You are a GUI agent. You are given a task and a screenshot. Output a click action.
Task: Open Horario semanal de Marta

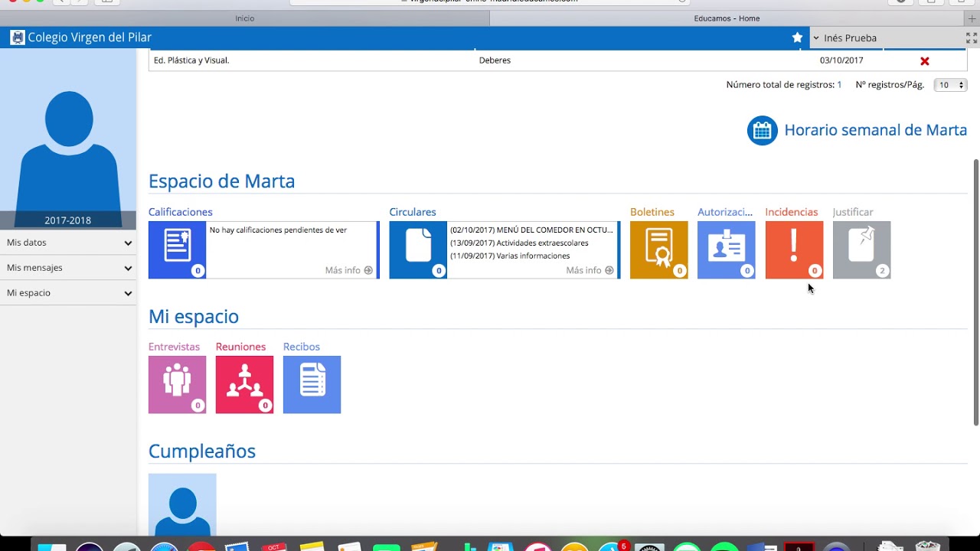click(x=875, y=130)
